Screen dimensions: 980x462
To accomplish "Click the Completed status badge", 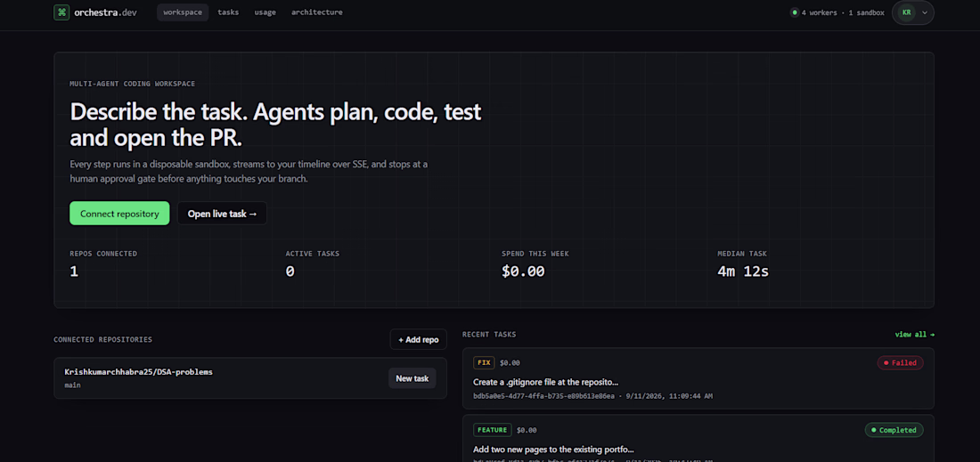I will tap(894, 430).
